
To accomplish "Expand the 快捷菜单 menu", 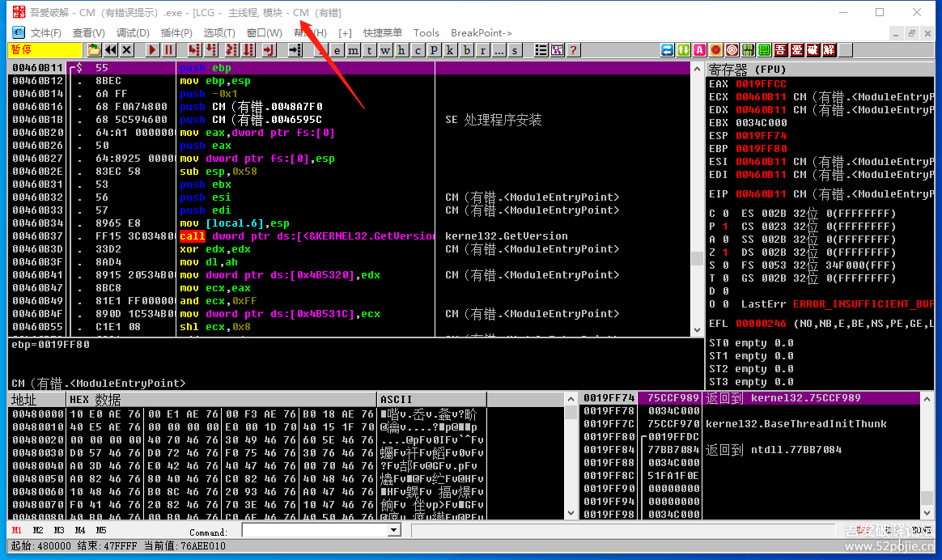I will (383, 33).
